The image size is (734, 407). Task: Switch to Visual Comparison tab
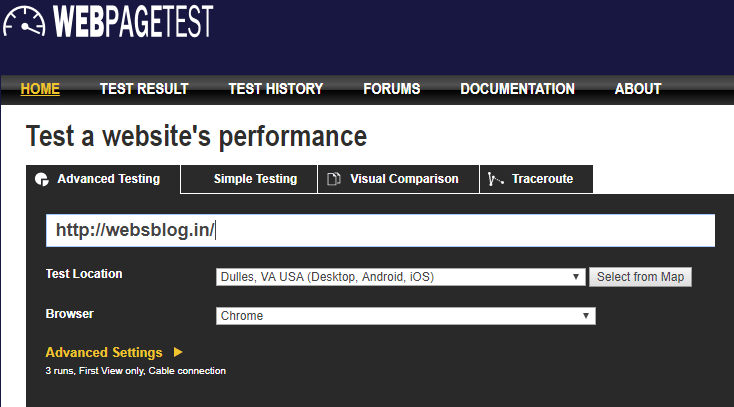398,179
